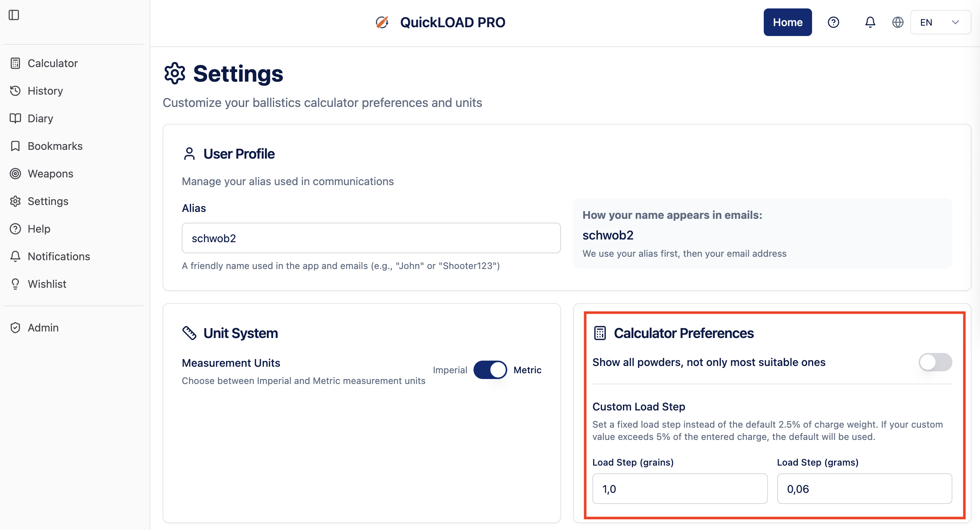Click the Weapons target icon in sidebar
This screenshot has width=980, height=530.
point(15,174)
